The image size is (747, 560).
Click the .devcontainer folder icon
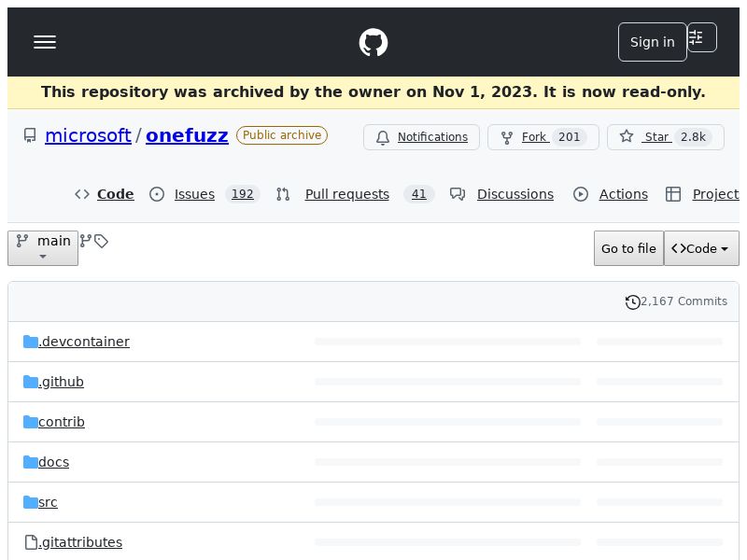coord(31,342)
